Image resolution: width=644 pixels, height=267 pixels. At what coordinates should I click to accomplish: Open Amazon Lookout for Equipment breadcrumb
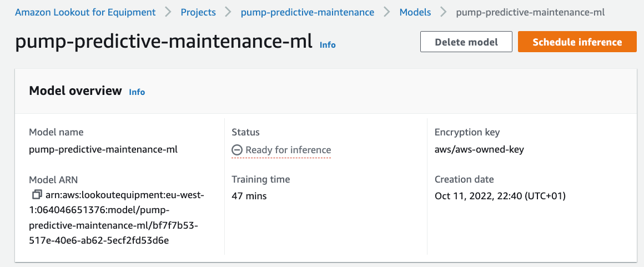click(x=85, y=12)
